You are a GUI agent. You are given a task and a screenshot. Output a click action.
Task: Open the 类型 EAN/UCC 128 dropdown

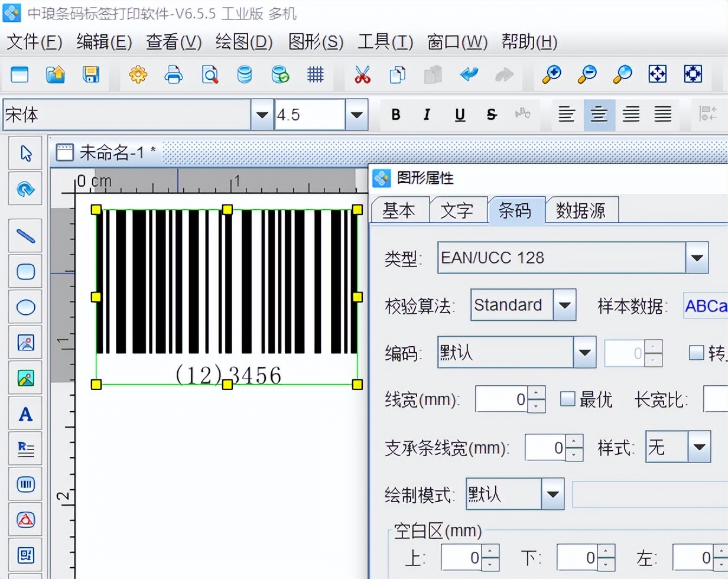tap(697, 258)
